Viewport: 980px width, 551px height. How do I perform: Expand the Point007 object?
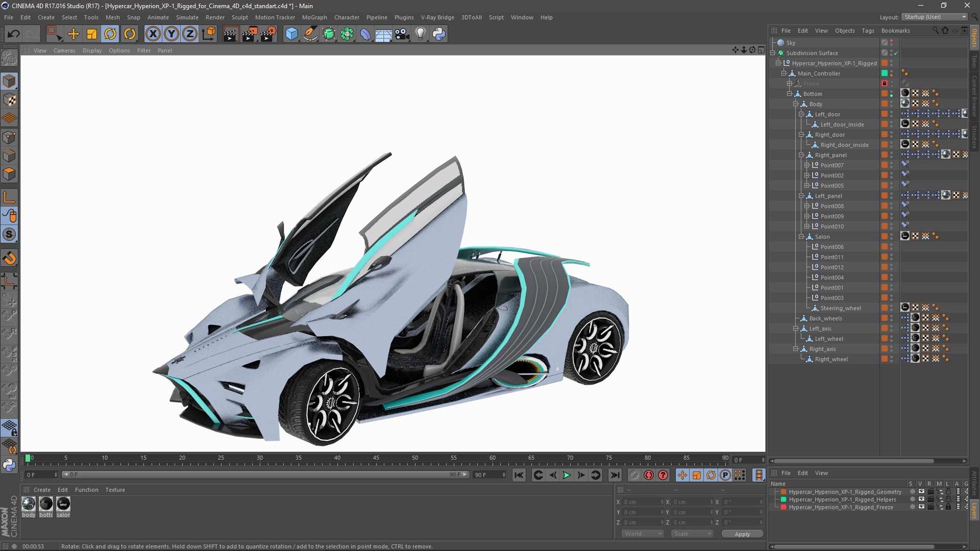[807, 165]
